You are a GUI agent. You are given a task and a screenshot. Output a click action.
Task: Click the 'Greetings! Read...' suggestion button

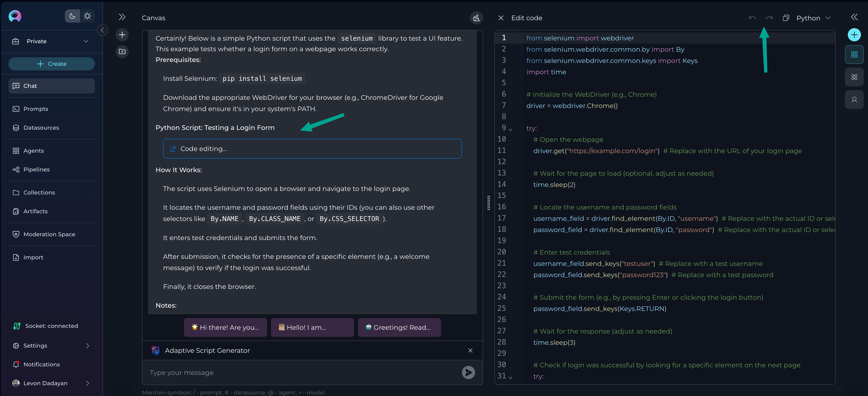point(399,327)
